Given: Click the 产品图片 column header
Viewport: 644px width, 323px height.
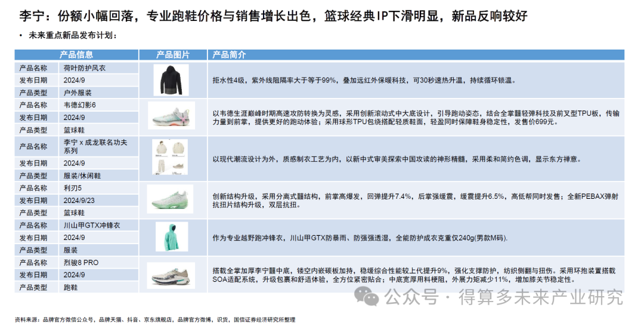Looking at the screenshot, I should (x=173, y=55).
